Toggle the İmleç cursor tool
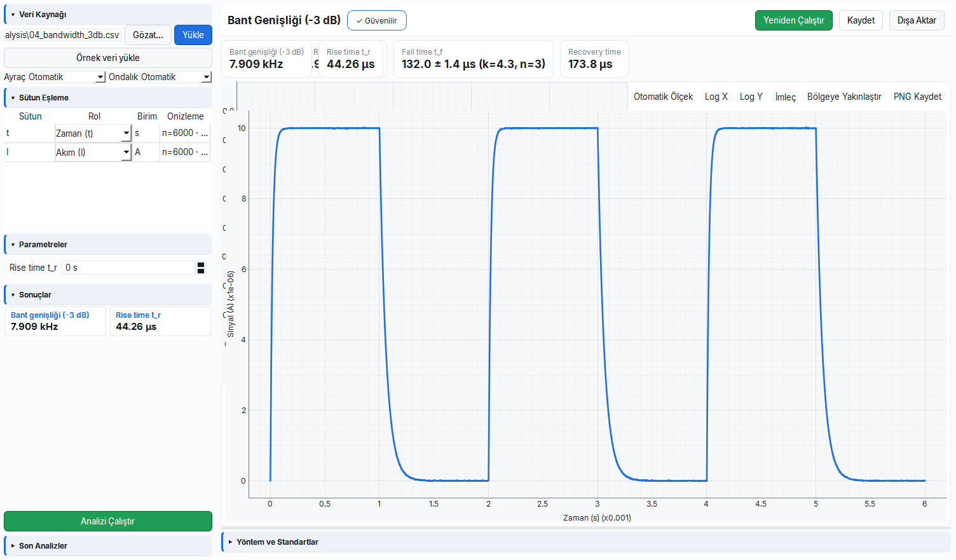The width and height of the screenshot is (956, 560). pyautogui.click(x=786, y=97)
